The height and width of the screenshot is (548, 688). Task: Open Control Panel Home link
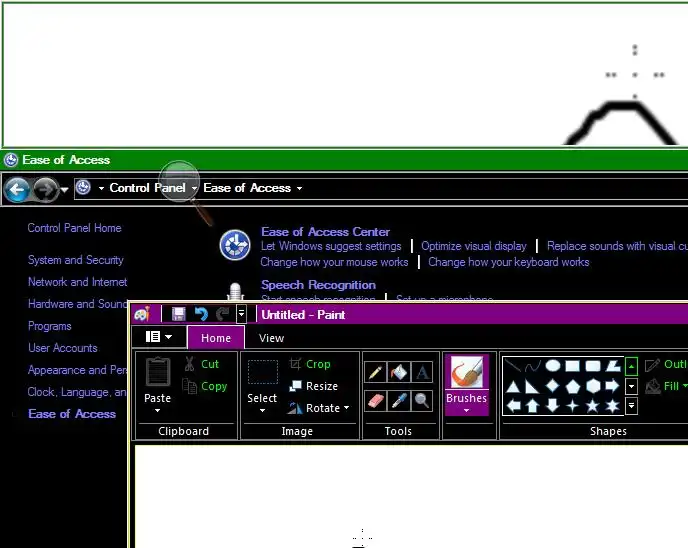click(75, 228)
